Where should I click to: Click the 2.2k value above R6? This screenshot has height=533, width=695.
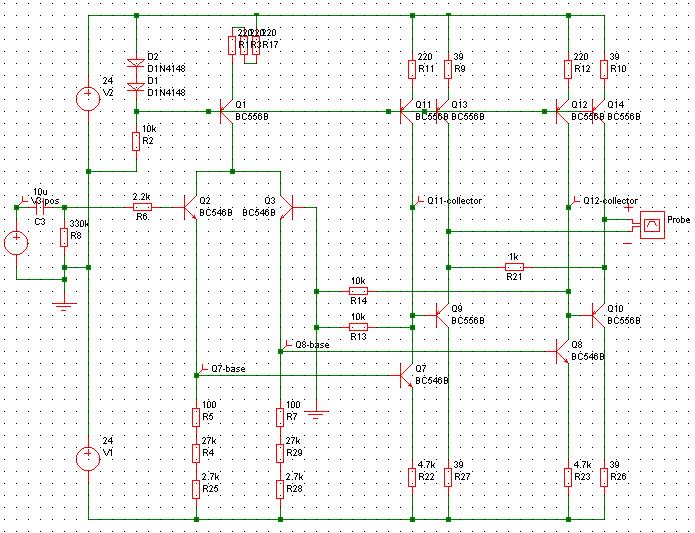(x=142, y=196)
